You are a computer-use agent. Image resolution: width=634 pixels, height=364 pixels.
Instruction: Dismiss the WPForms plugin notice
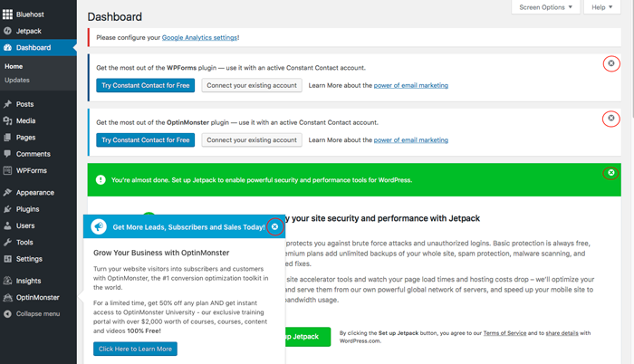point(611,63)
